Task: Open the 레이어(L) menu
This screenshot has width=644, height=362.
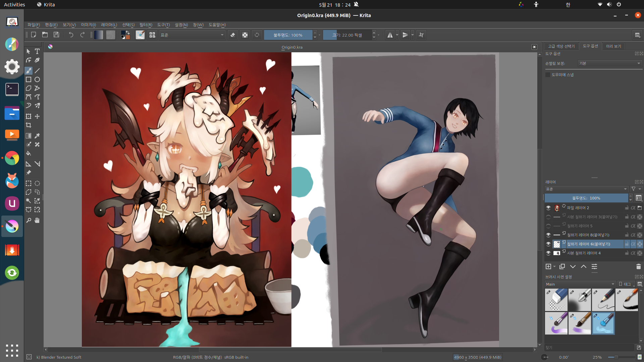Action: [109, 25]
